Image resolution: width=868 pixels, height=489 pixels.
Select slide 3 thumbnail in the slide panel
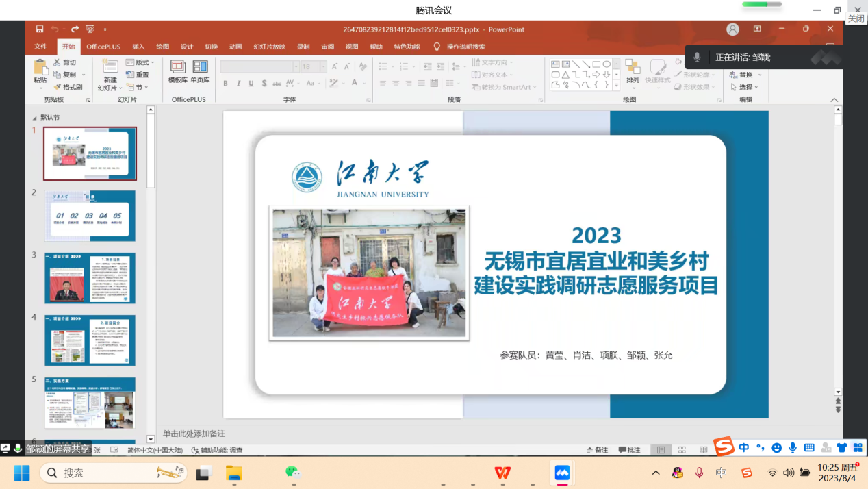(x=90, y=277)
